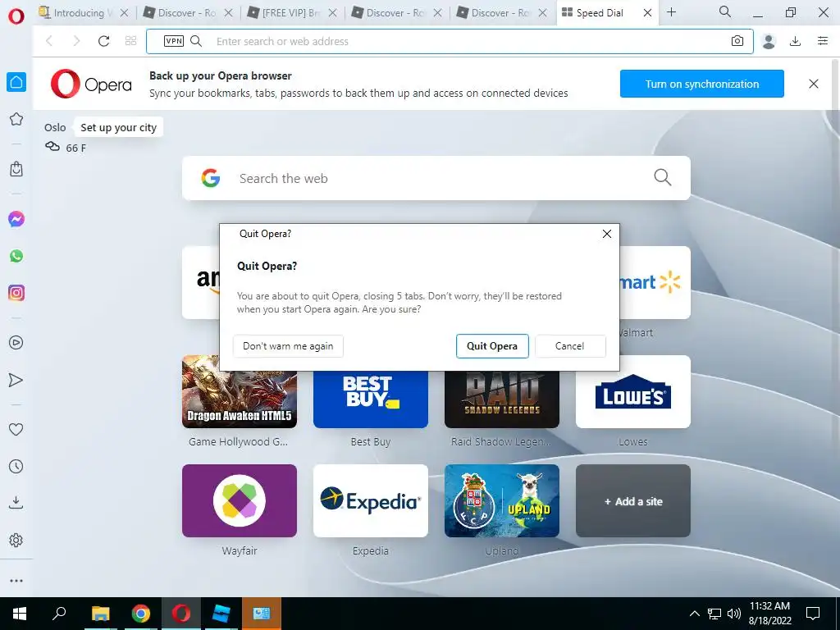Click Set up your city link
This screenshot has width=840, height=630.
coord(118,127)
